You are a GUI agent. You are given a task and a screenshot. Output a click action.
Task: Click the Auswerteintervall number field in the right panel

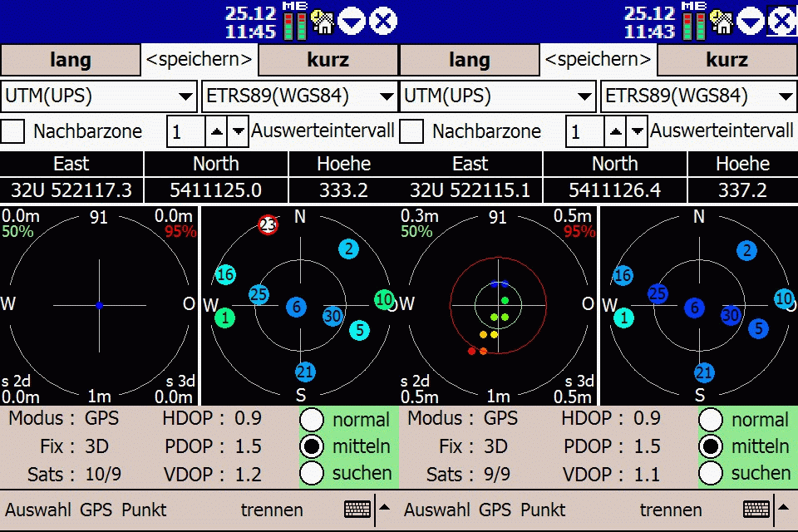pos(585,131)
